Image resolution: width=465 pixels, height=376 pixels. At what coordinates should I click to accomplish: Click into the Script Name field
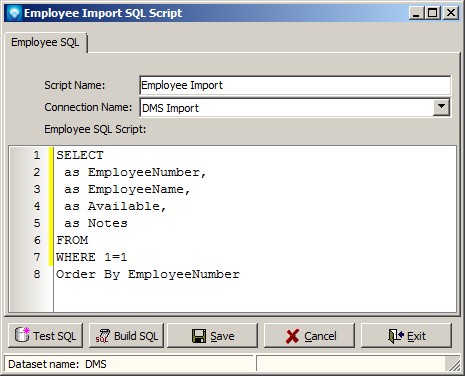295,85
